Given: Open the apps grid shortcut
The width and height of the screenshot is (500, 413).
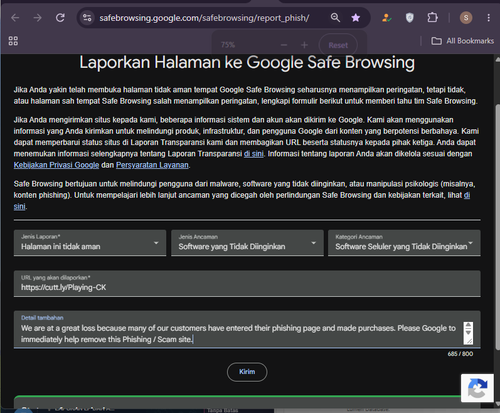Looking at the screenshot, I should [13, 41].
